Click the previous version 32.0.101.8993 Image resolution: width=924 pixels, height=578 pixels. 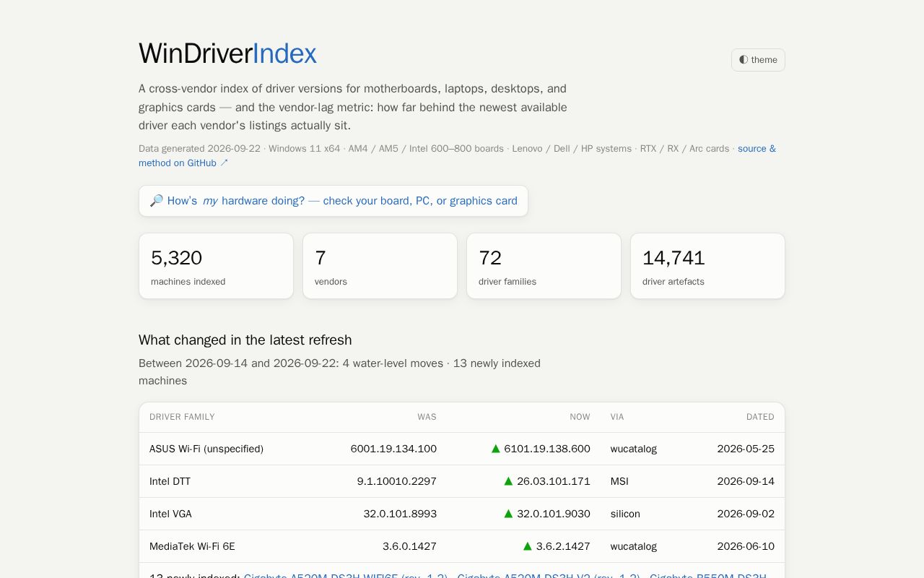pyautogui.click(x=400, y=514)
